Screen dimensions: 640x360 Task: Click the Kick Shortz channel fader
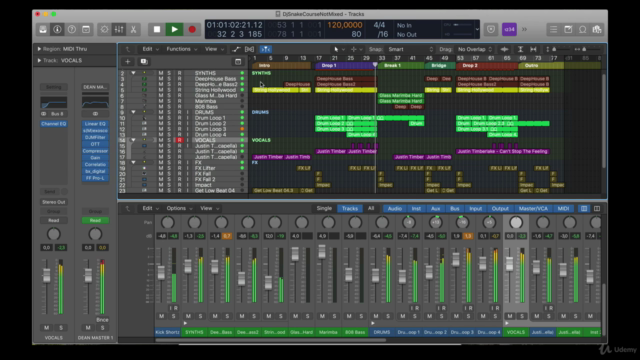(x=161, y=272)
